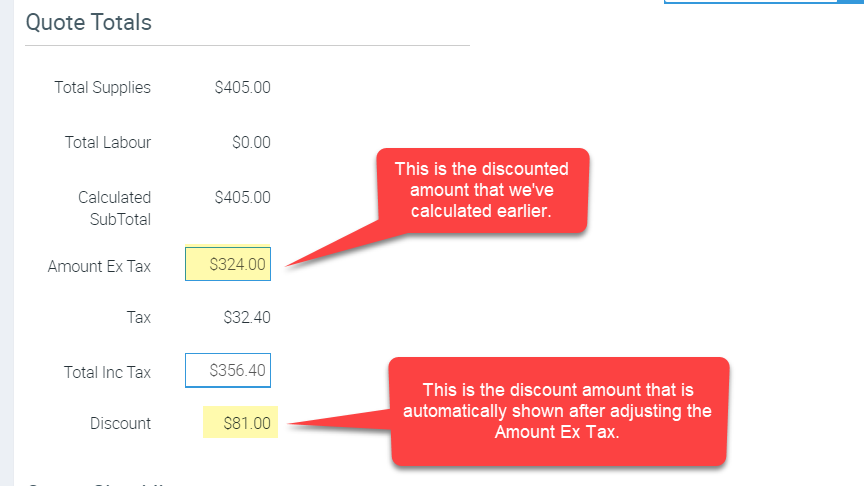This screenshot has width=864, height=486.
Task: Click the red callout about discounted amount calculated earlier
Action: [x=481, y=191]
